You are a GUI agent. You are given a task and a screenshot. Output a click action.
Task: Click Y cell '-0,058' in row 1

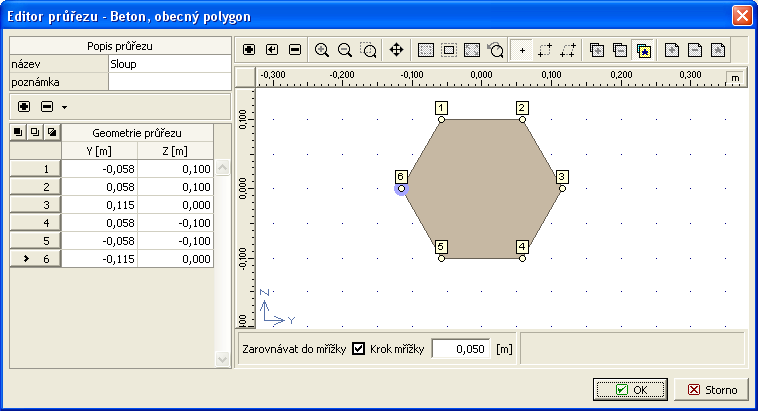tap(100, 169)
